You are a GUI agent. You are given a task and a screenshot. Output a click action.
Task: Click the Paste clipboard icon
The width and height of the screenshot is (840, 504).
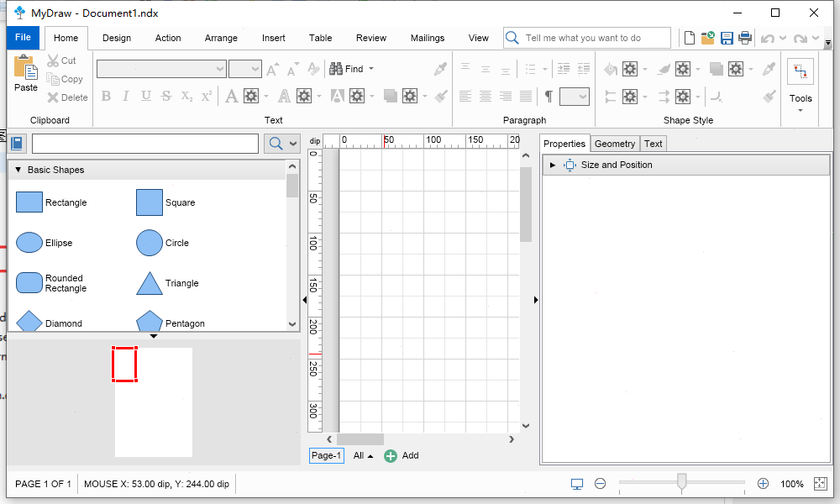click(25, 67)
